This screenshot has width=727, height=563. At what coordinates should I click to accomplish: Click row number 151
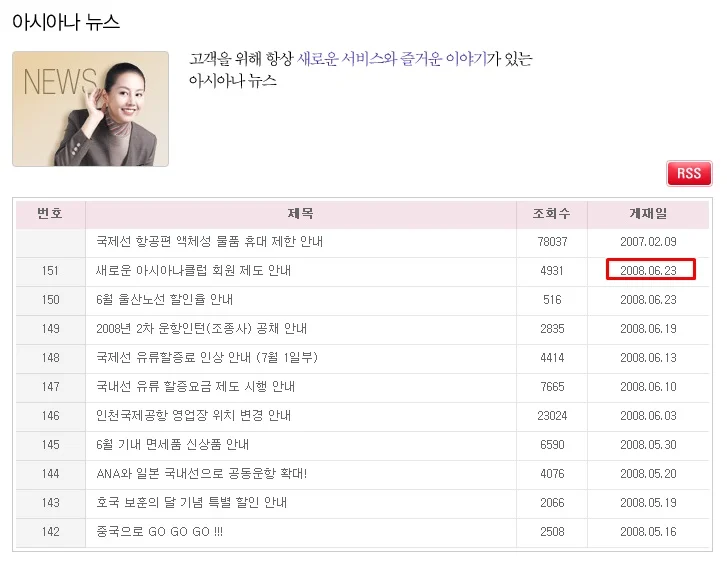pos(51,271)
